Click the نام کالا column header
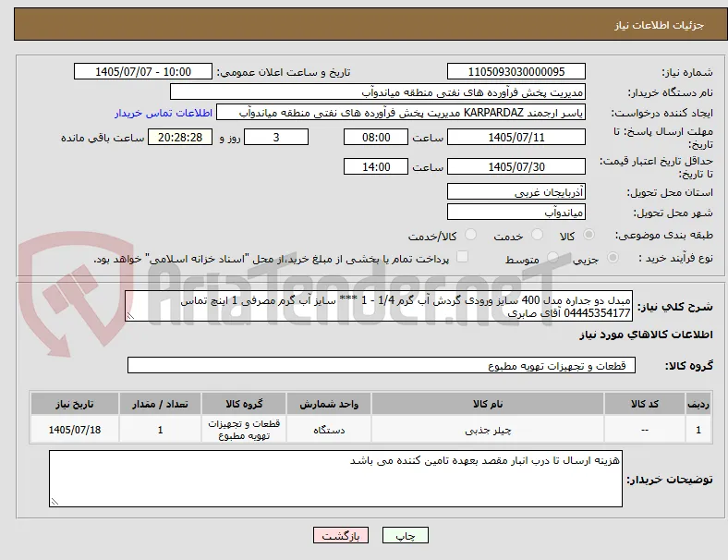Viewport: 728px width, 560px height. [x=488, y=404]
